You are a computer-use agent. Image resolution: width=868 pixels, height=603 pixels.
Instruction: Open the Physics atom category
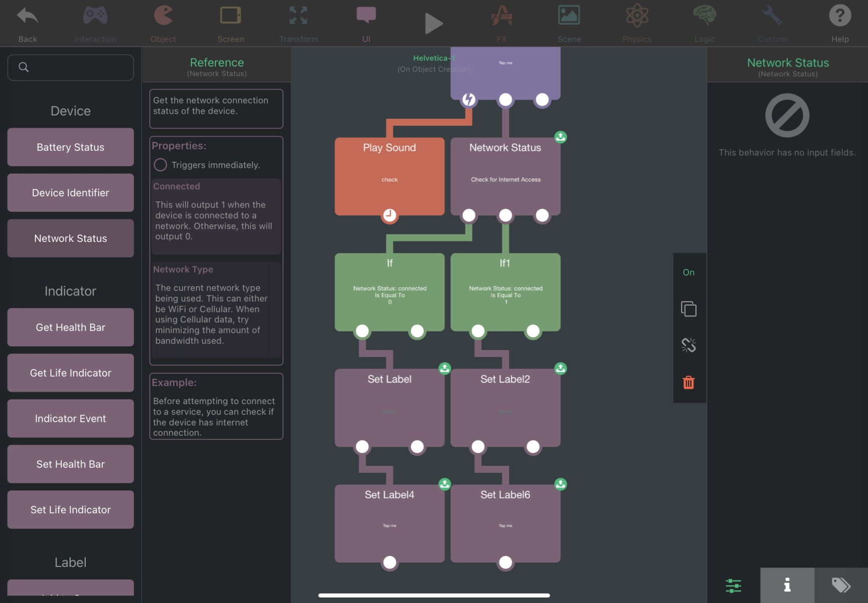[x=637, y=17]
